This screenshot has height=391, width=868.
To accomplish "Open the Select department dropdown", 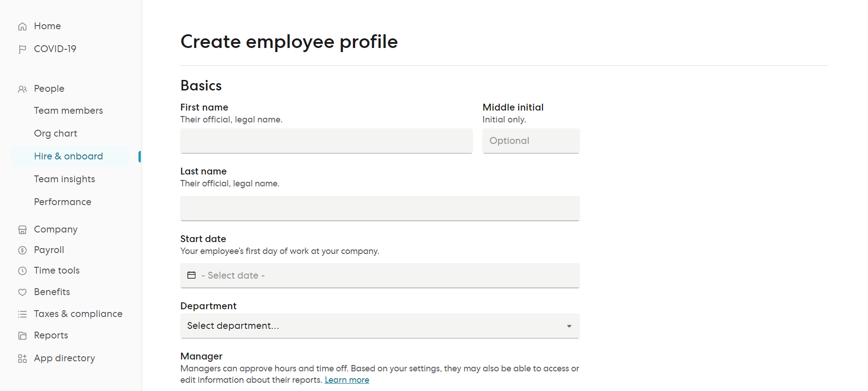I will tap(380, 326).
